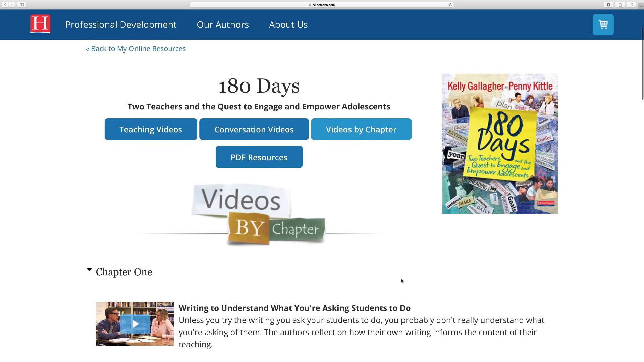This screenshot has height=362, width=644.
Task: Go back with the browser back arrow
Action: point(5,5)
